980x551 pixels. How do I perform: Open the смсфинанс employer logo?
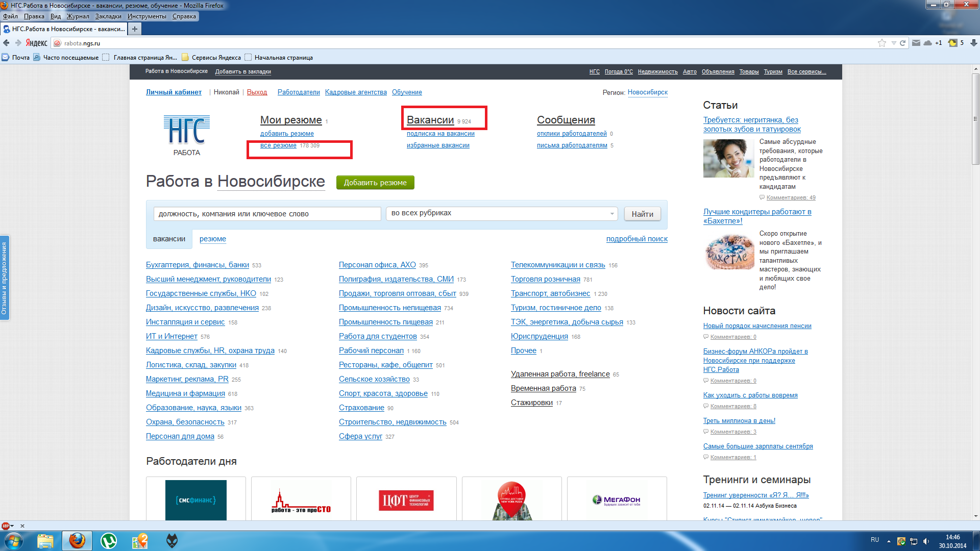tap(195, 499)
